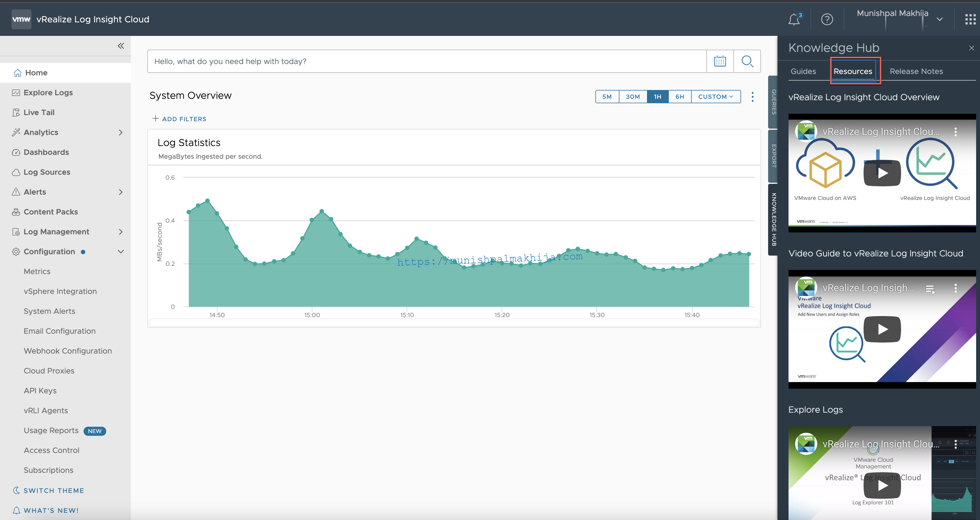980x520 pixels.
Task: Click the Dashboards gauge icon
Action: pos(16,152)
